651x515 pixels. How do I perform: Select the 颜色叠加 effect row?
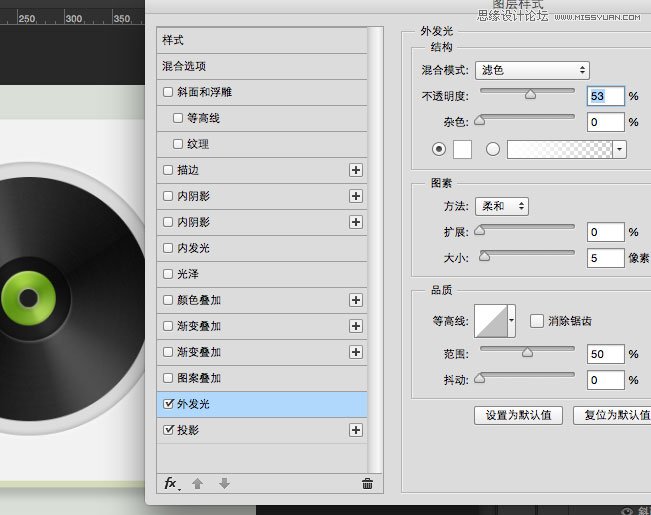(x=262, y=300)
